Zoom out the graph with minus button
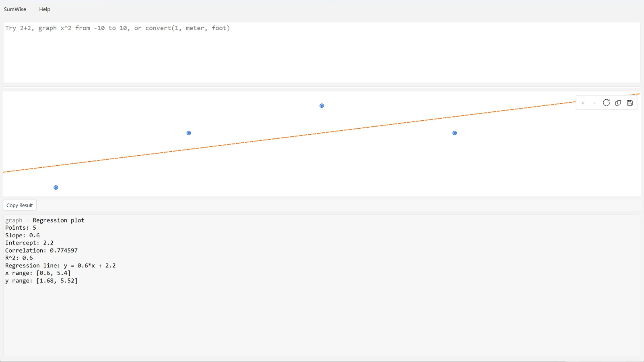The height and width of the screenshot is (362, 644). [594, 103]
